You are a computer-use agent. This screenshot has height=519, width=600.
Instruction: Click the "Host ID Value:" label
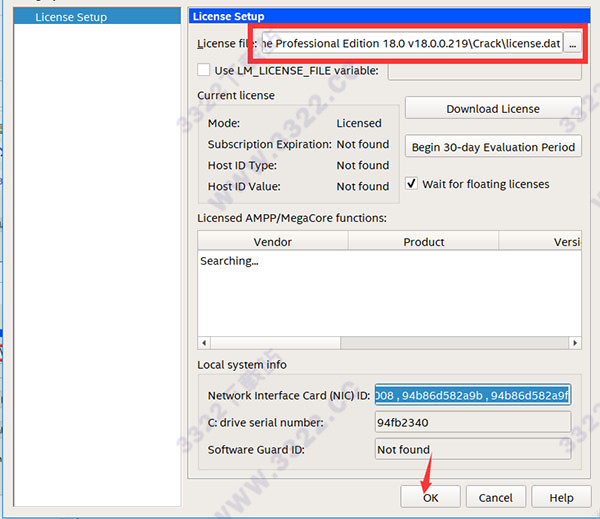point(244,186)
